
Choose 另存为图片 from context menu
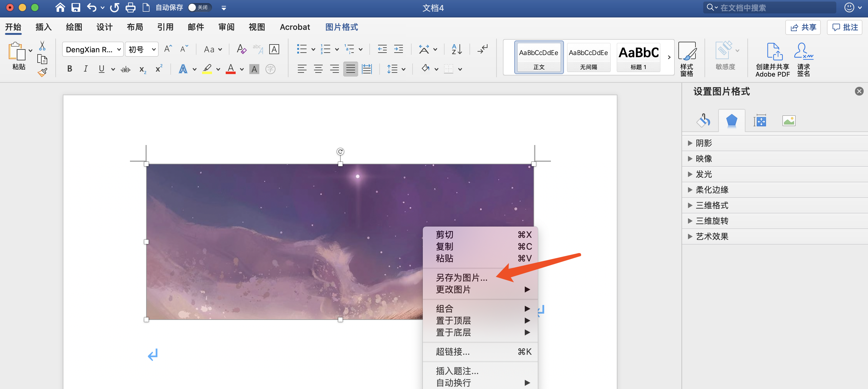click(x=461, y=277)
